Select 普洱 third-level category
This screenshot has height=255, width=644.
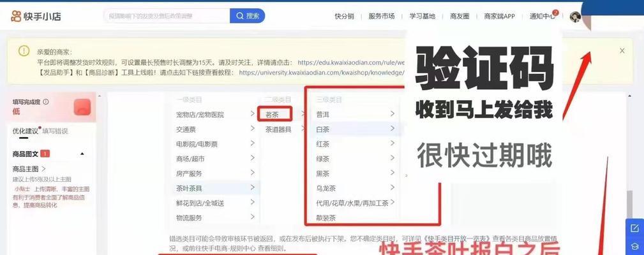coord(322,115)
